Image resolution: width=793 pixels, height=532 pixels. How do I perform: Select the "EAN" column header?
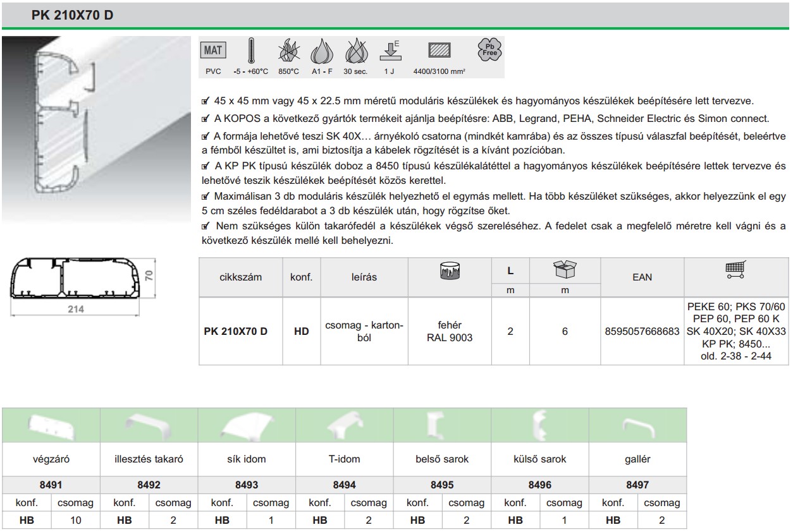[x=642, y=277]
